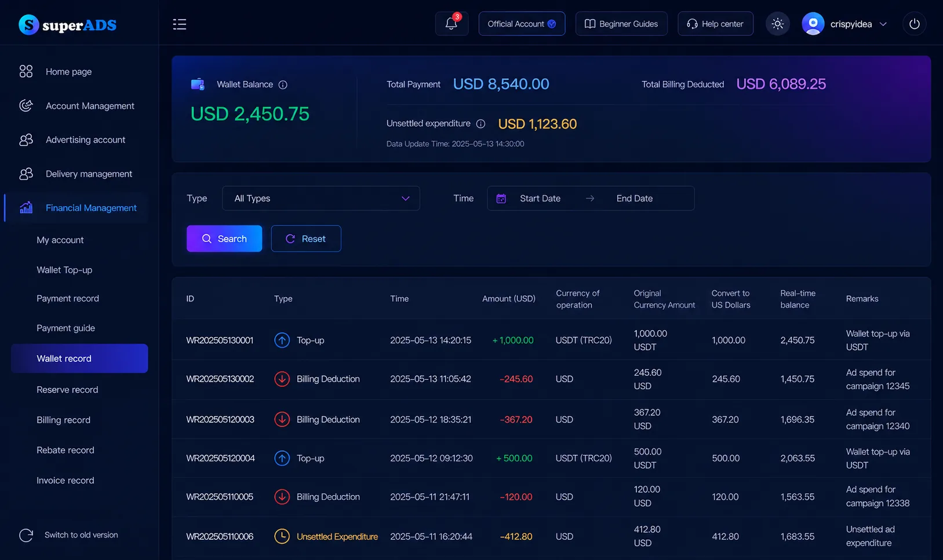Click the clock icon for Unsettled Expenditure row

[x=282, y=536]
